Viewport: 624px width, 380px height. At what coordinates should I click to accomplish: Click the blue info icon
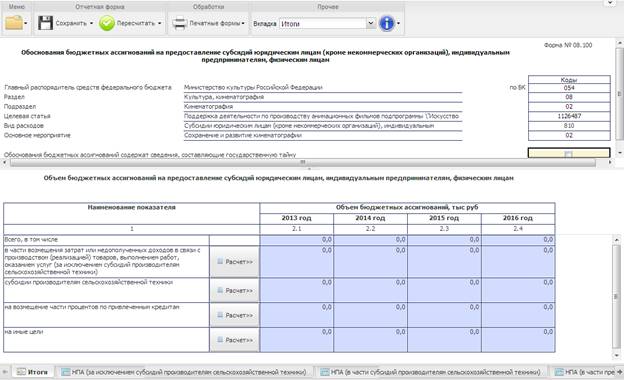point(387,23)
